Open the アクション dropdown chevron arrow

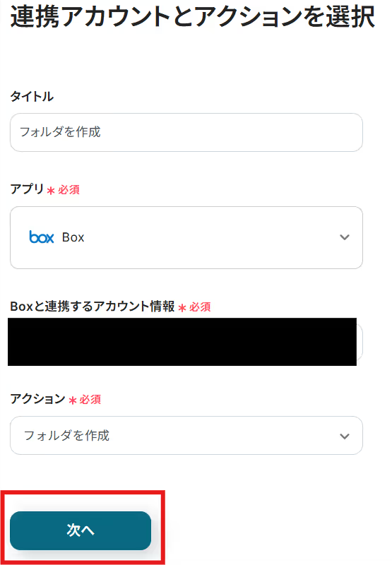click(x=345, y=436)
